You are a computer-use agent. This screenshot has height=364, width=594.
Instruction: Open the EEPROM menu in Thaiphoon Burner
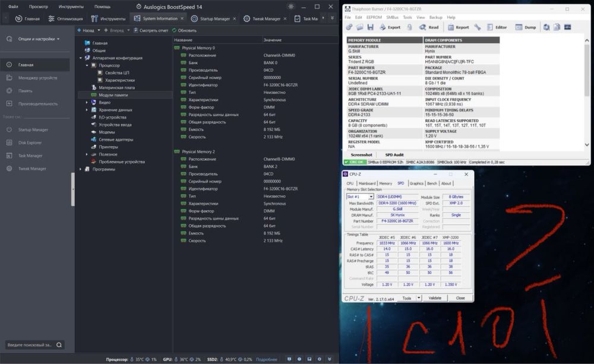point(374,17)
